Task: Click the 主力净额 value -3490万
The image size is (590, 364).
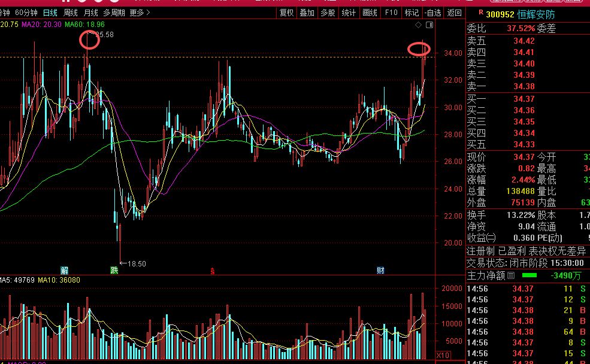Action: pos(566,275)
